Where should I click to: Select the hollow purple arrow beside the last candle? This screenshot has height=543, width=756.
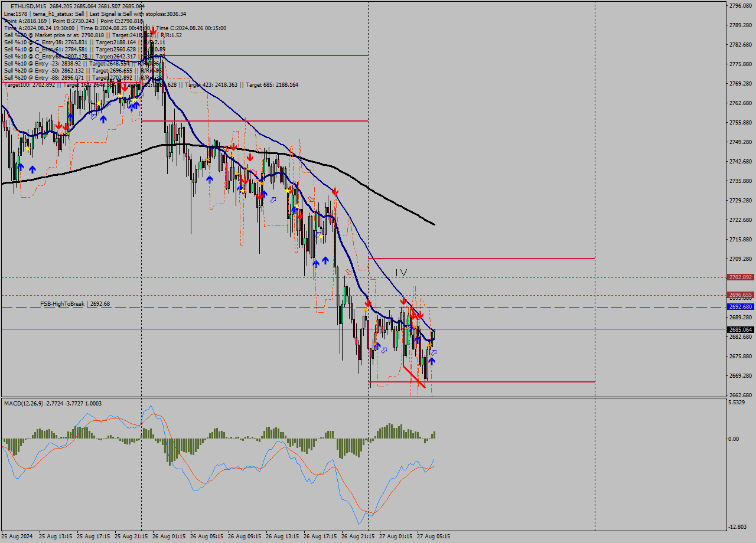point(434,353)
